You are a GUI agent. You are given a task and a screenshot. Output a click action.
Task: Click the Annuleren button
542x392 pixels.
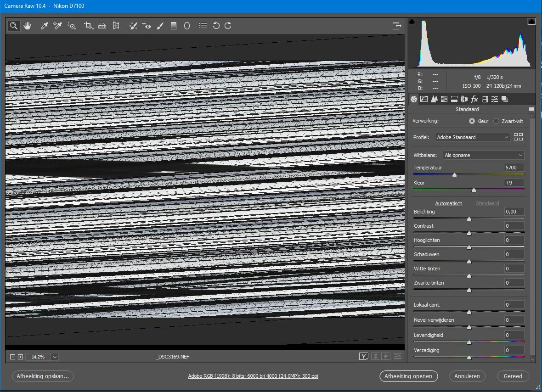467,376
